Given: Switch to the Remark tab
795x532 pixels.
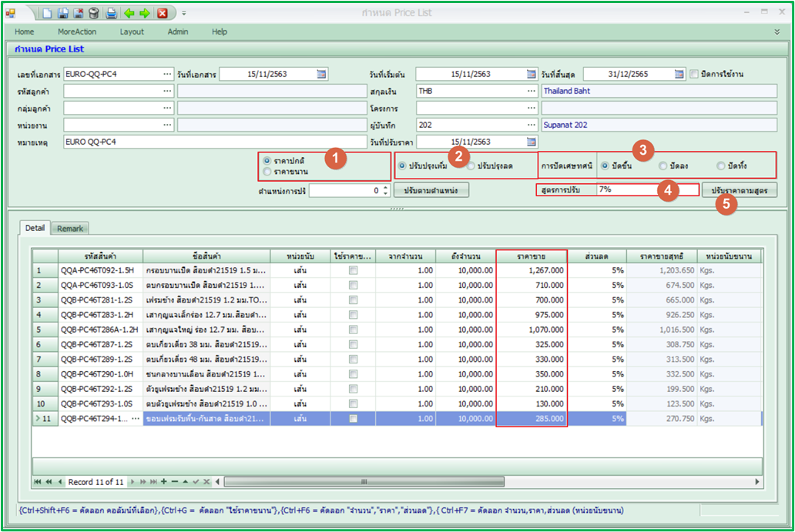Looking at the screenshot, I should pyautogui.click(x=70, y=229).
